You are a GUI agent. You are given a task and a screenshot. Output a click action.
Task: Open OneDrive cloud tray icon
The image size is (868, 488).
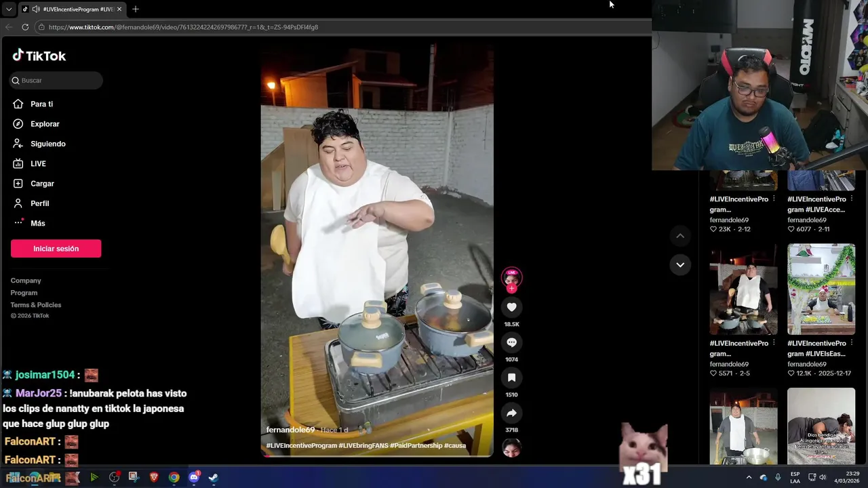point(763,477)
